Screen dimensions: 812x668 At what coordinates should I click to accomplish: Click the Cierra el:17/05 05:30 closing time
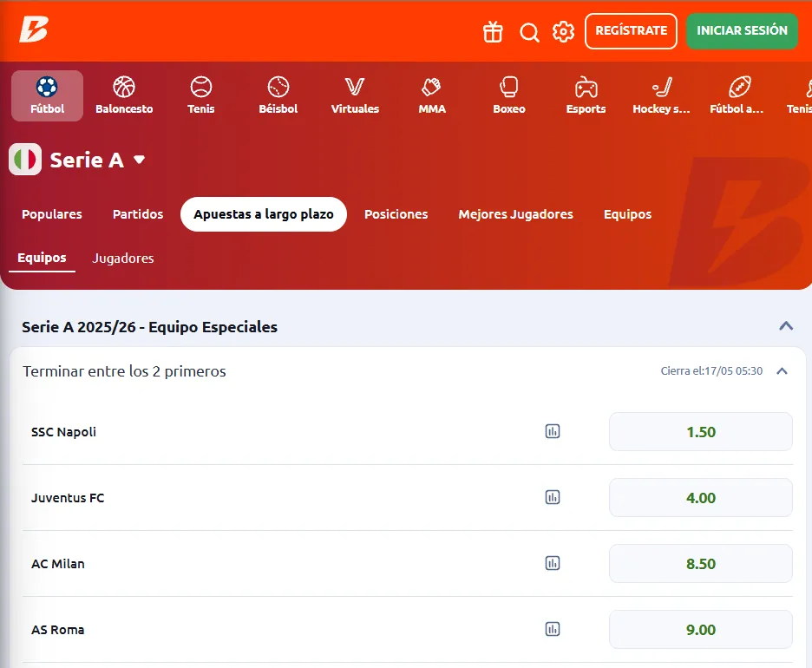(x=711, y=370)
